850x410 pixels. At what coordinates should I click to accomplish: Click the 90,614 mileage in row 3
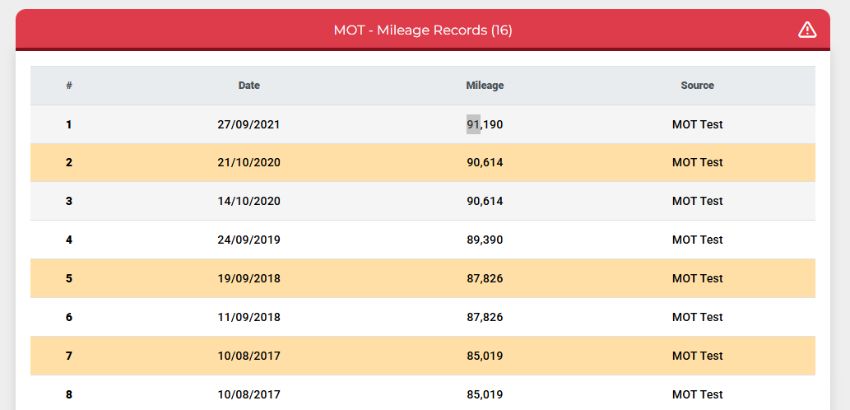tap(485, 201)
